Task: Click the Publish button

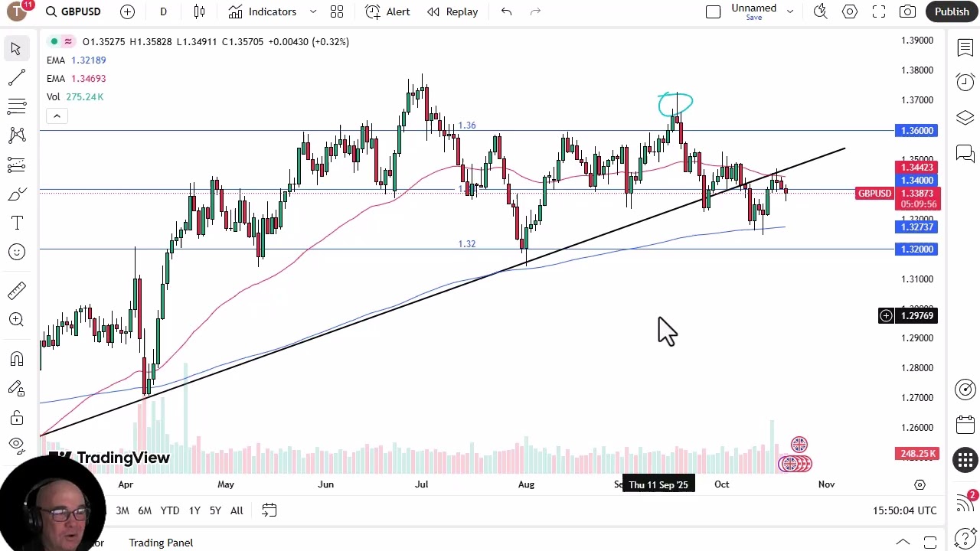Action: tap(952, 11)
